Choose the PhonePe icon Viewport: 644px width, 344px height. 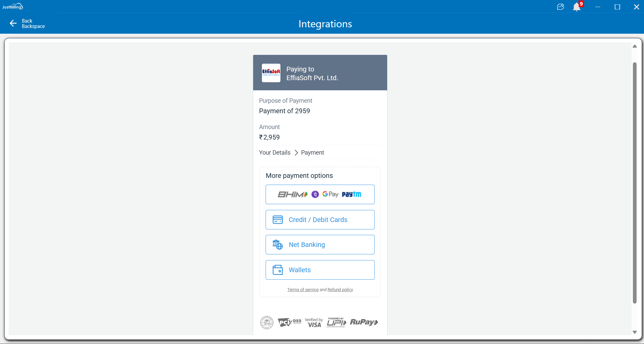[x=315, y=194]
